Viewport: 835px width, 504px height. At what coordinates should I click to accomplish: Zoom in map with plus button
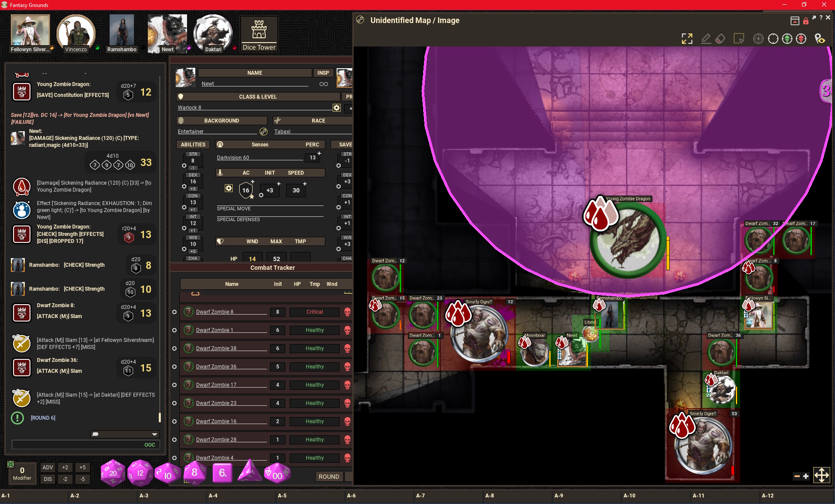tap(806, 476)
